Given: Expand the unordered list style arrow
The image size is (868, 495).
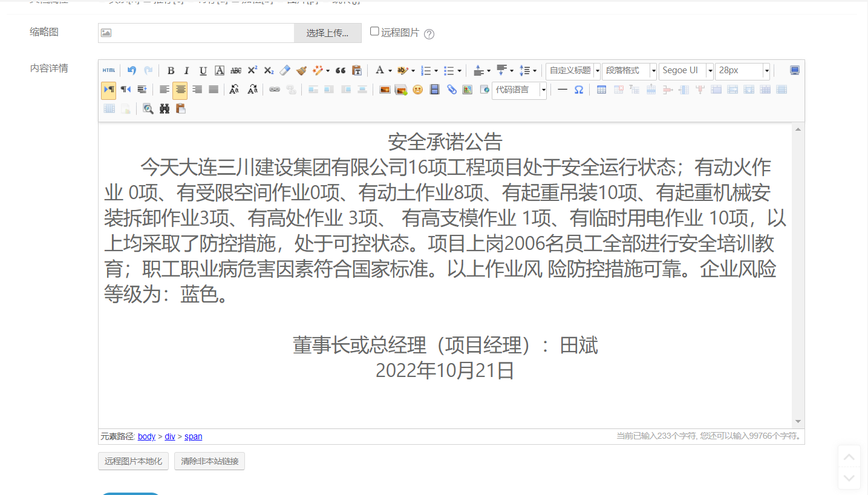Looking at the screenshot, I should coord(459,71).
